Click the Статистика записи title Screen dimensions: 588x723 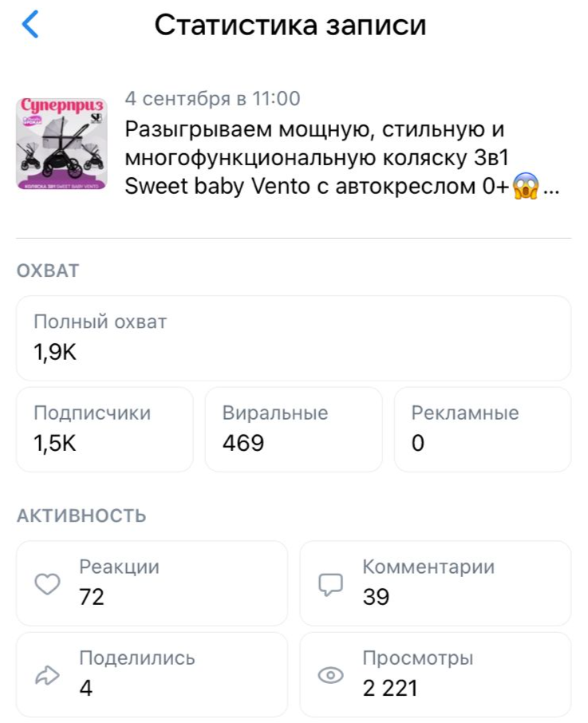290,25
